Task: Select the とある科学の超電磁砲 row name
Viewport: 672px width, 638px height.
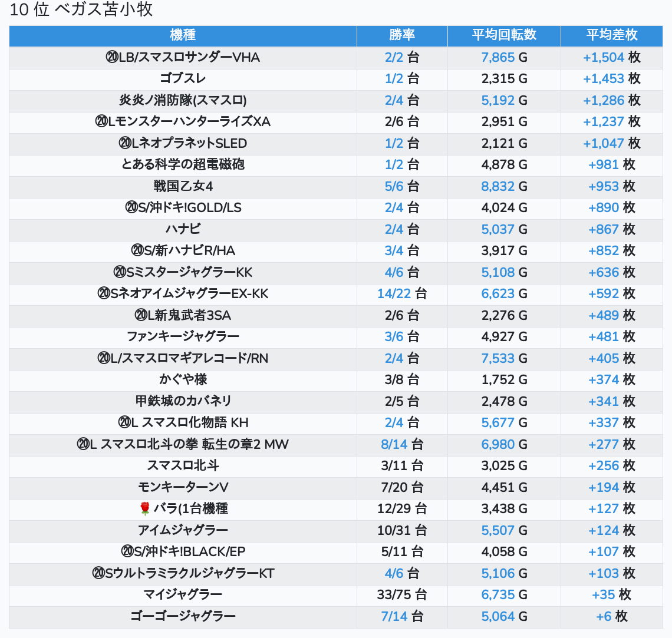Action: pos(183,165)
